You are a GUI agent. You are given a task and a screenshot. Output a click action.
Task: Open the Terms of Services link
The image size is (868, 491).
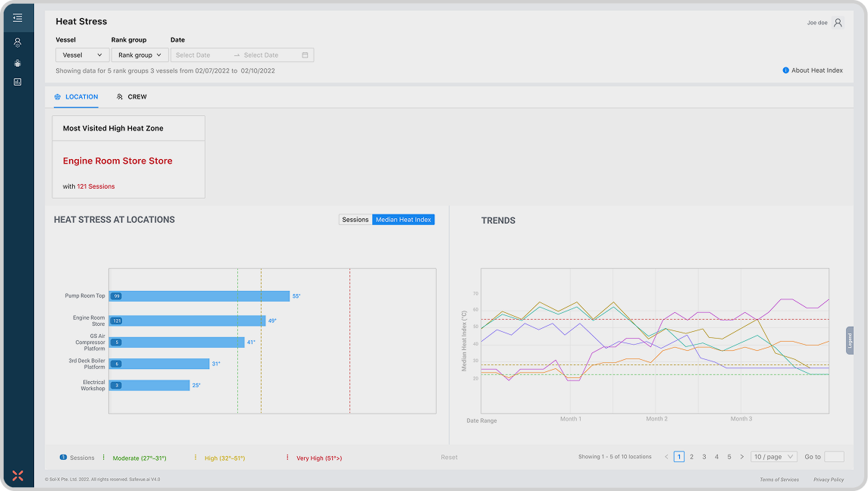(779, 480)
